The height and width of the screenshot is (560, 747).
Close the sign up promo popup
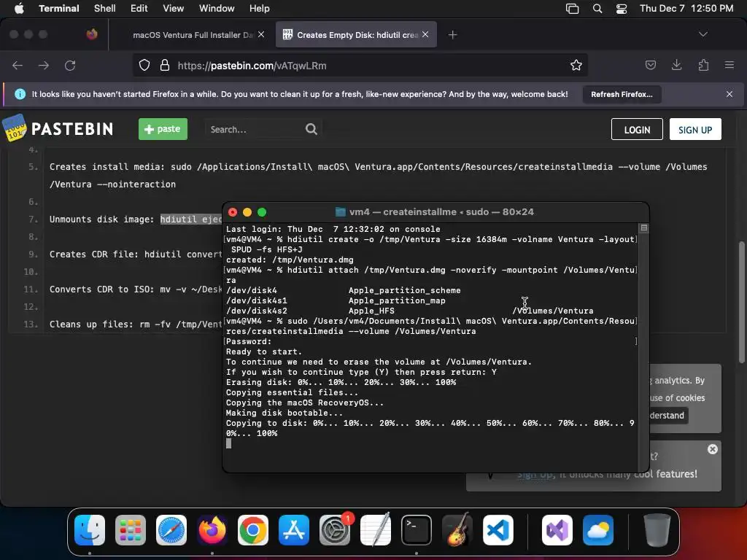click(713, 449)
